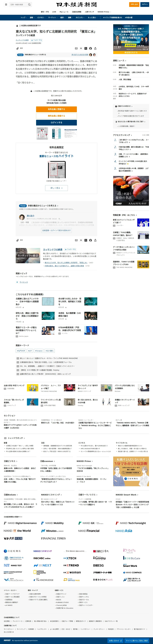Viewport: 153px width, 644px height.
Task: Click mail icon under Think! comment box
Action: click(x=76, y=240)
